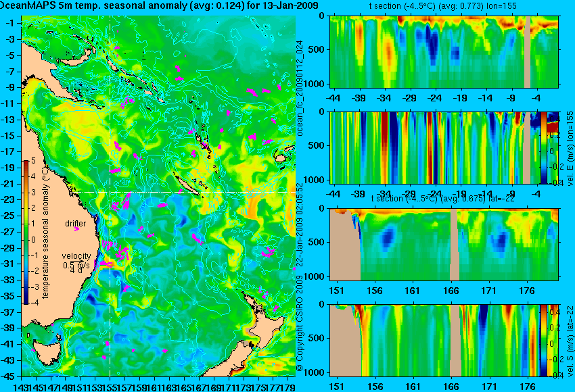Click the 'drifter' legend label
Image resolution: width=575 pixels, height=392 pixels.
(x=76, y=224)
